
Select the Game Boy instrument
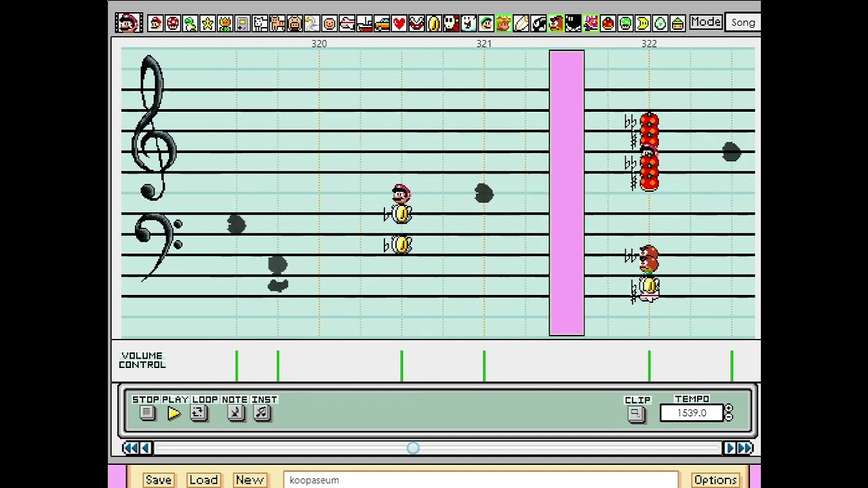242,24
